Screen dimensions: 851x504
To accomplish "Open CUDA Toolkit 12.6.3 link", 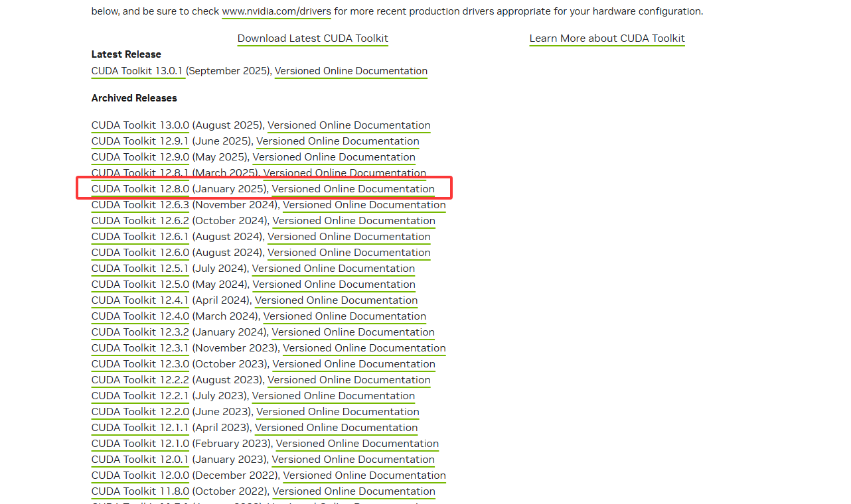I will click(140, 205).
